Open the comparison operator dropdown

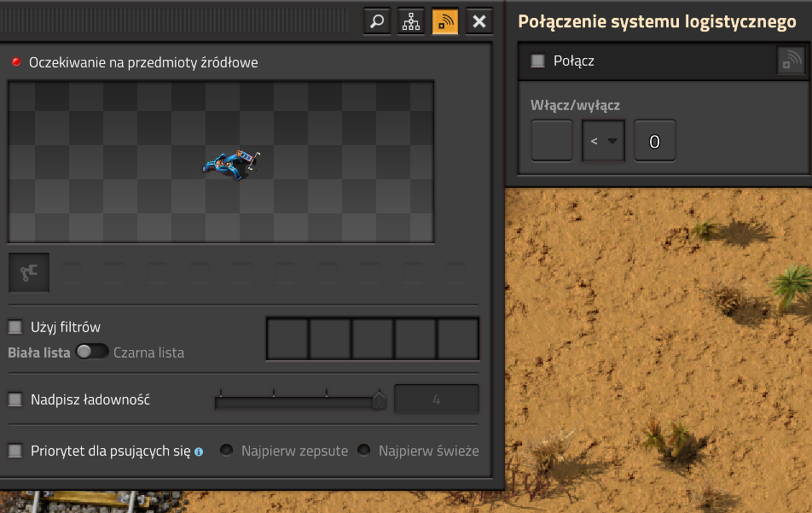[603, 141]
